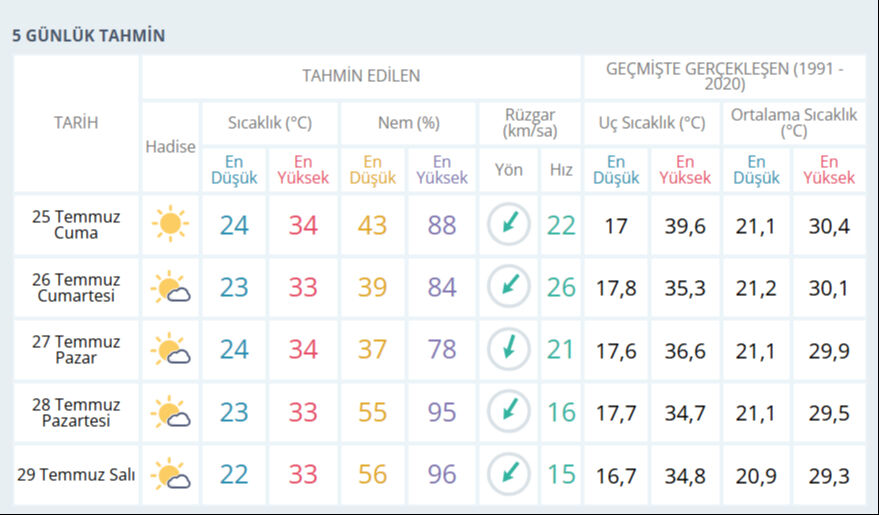Click the sunny weather icon for 25 Temmuz
Viewport: 879px width, 515px height.
tap(170, 225)
